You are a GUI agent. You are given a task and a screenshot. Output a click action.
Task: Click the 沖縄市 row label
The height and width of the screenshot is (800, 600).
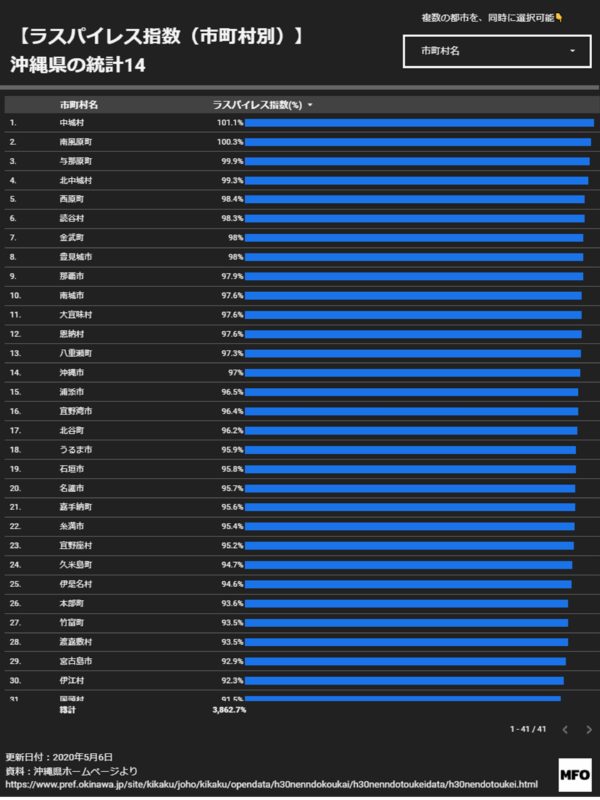coord(71,373)
